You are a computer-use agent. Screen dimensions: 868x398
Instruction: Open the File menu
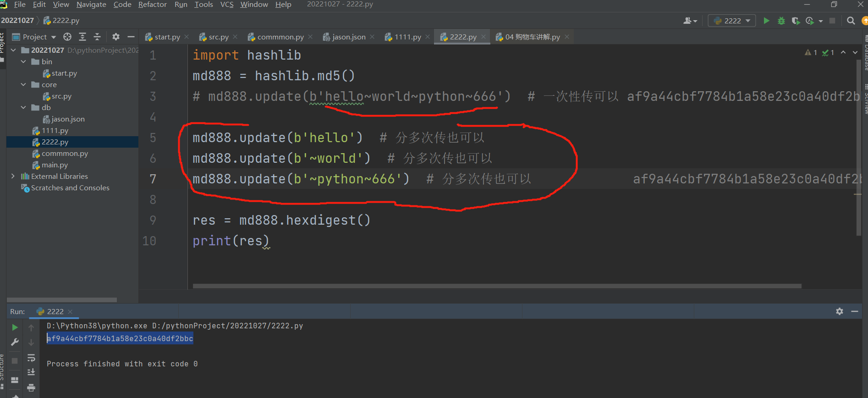tap(20, 5)
